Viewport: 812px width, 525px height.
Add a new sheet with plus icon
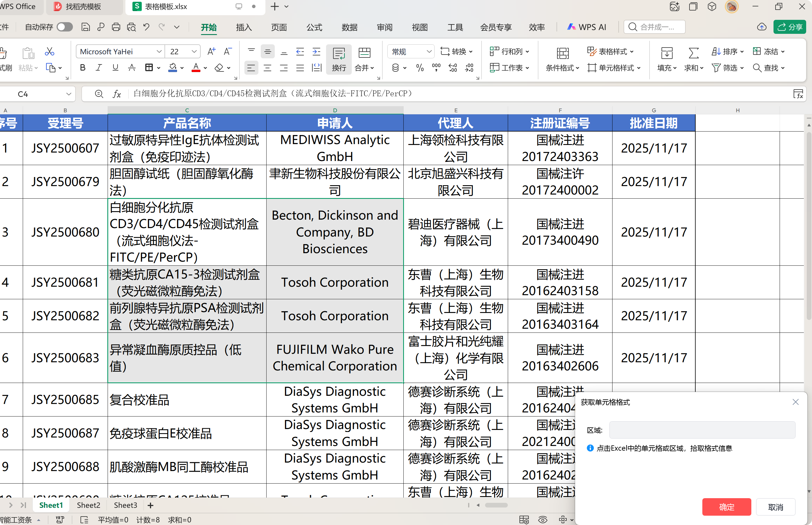pyautogui.click(x=150, y=505)
